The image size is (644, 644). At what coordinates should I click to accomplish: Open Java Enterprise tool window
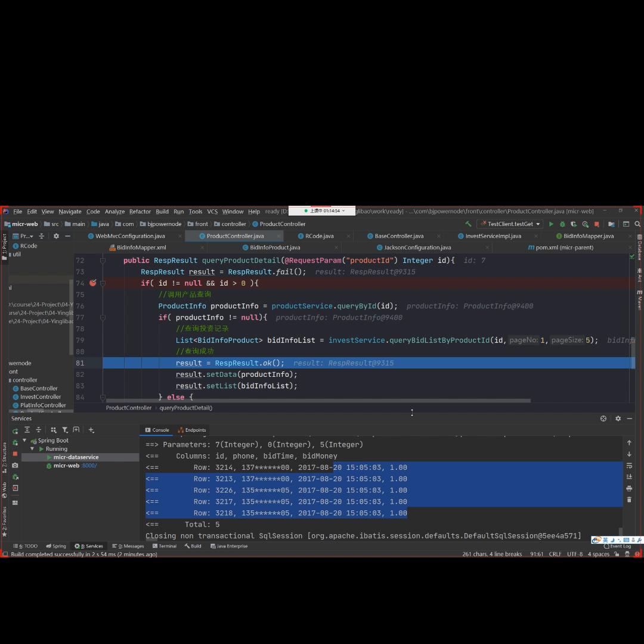tap(229, 546)
